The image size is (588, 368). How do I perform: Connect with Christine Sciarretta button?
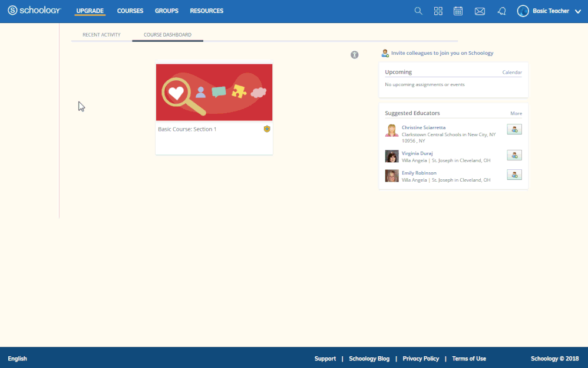[514, 129]
